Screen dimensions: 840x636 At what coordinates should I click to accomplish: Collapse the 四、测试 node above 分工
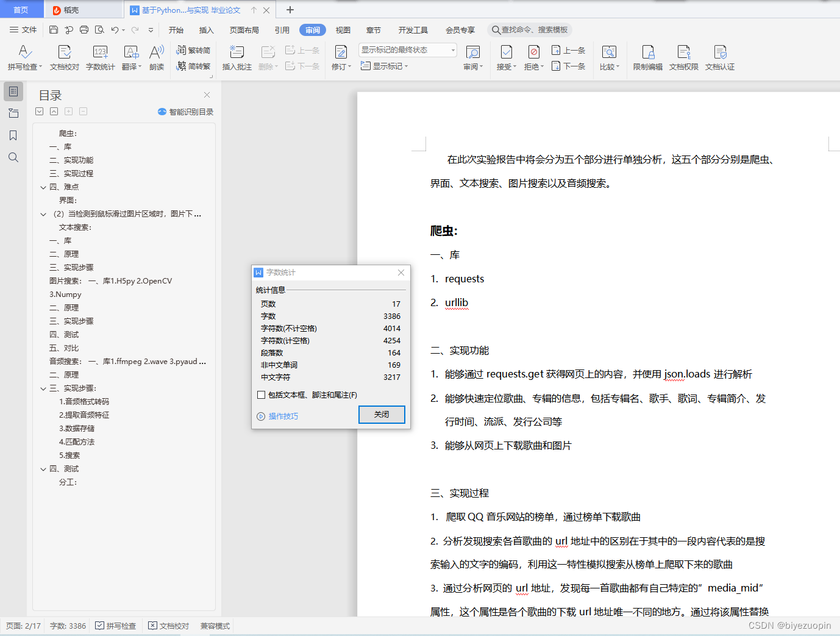(43, 469)
